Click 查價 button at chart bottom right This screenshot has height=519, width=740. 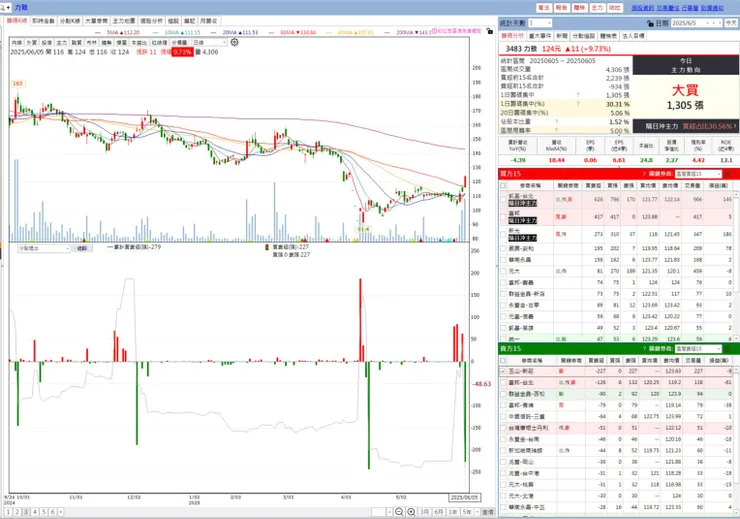pos(488,512)
